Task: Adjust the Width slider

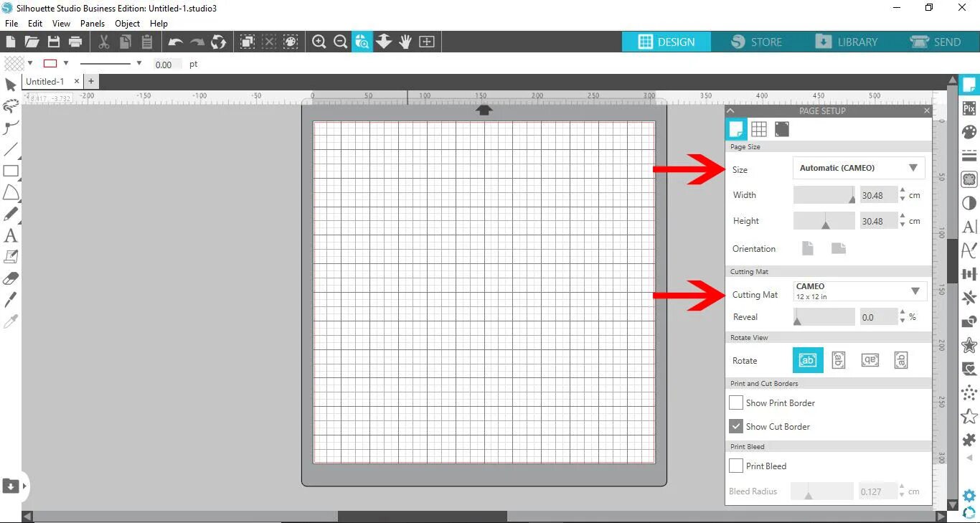Action: coord(824,195)
